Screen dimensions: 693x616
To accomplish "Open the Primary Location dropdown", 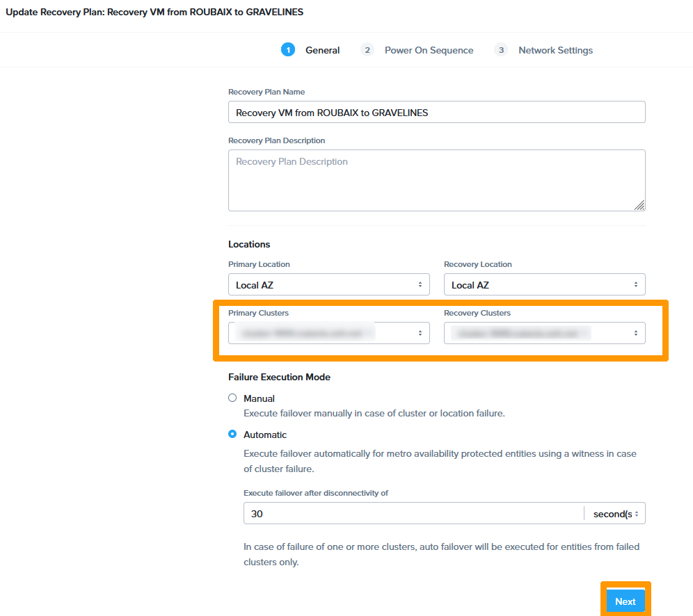I will pos(329,284).
